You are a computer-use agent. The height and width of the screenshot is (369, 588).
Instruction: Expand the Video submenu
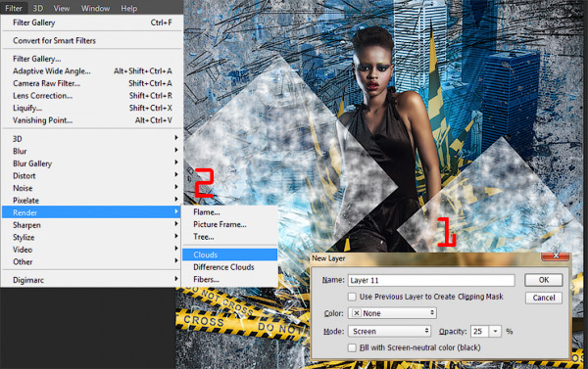(x=92, y=250)
